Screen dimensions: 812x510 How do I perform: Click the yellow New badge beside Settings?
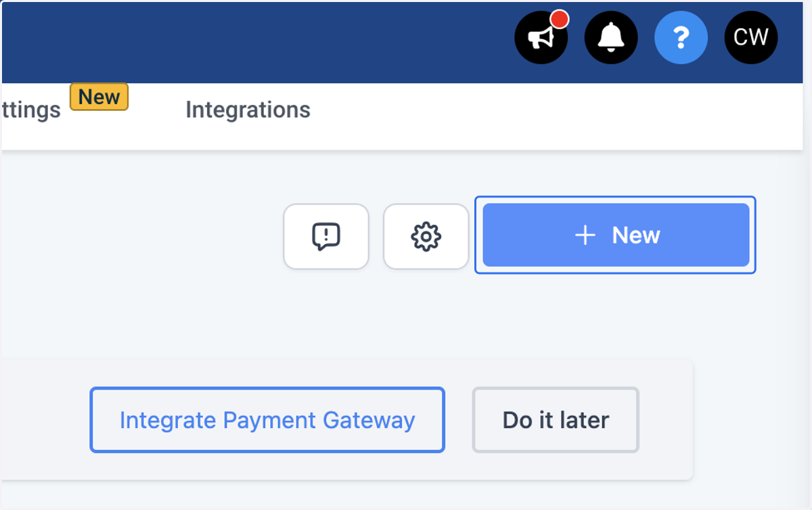(x=99, y=97)
